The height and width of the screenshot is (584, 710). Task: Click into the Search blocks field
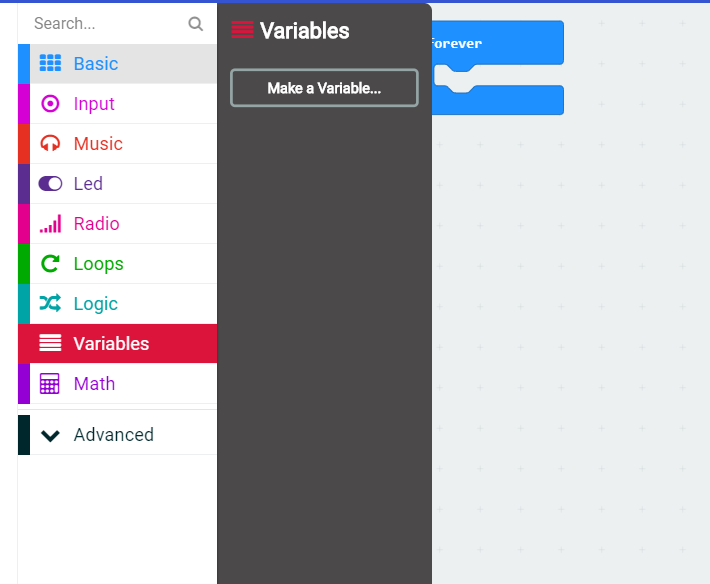click(105, 23)
